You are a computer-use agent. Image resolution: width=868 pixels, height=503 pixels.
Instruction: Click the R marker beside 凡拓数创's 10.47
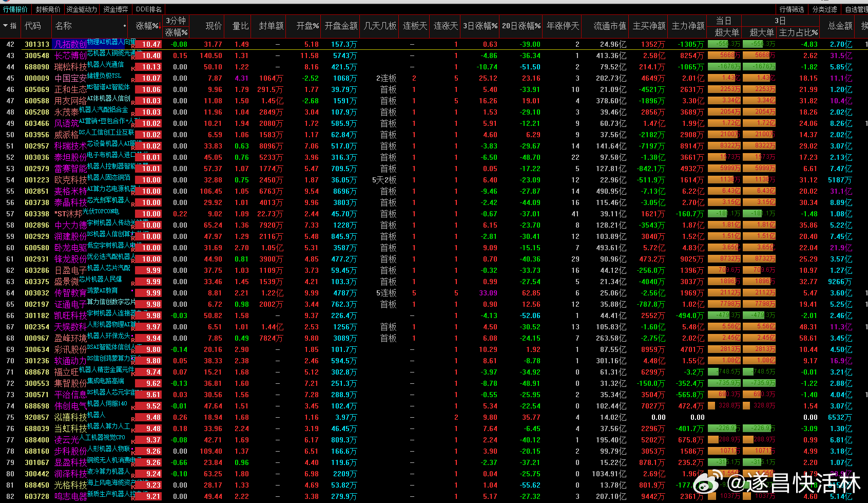coord(133,47)
